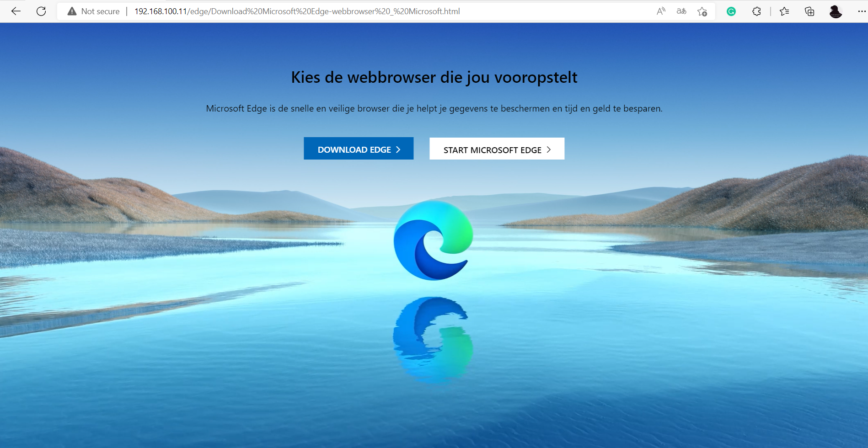Click the Not secure label
Screen dimensions: 868x448
[x=100, y=11]
